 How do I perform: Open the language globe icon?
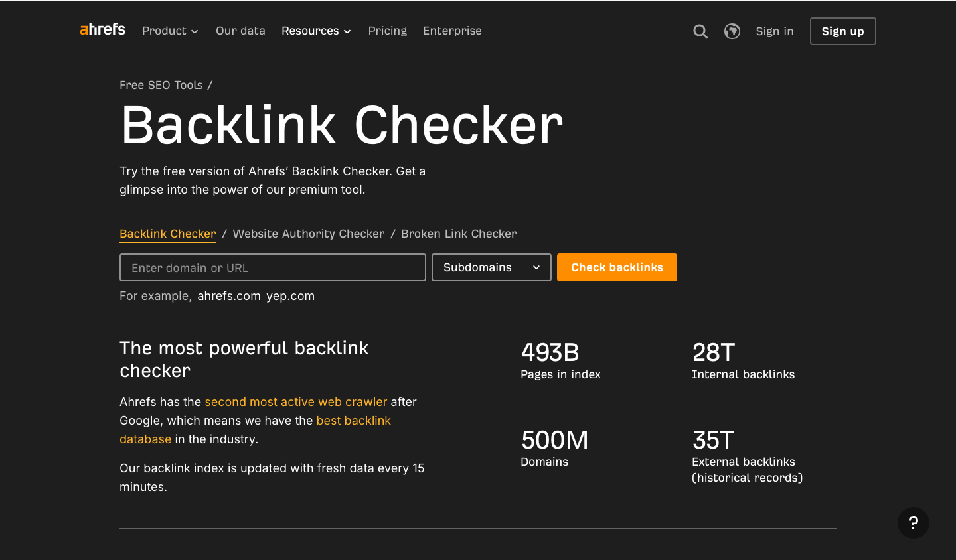tap(732, 31)
